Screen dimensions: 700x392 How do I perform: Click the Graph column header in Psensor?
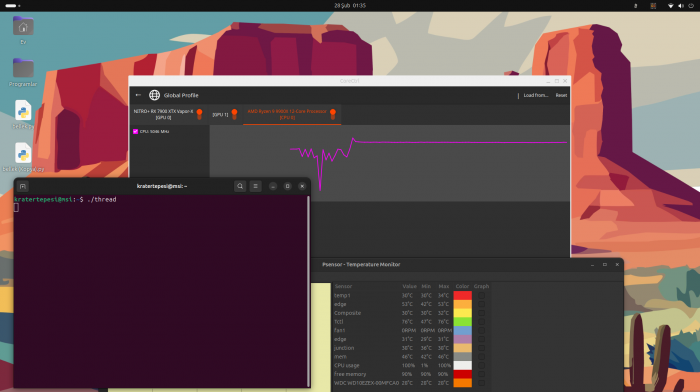point(481,286)
